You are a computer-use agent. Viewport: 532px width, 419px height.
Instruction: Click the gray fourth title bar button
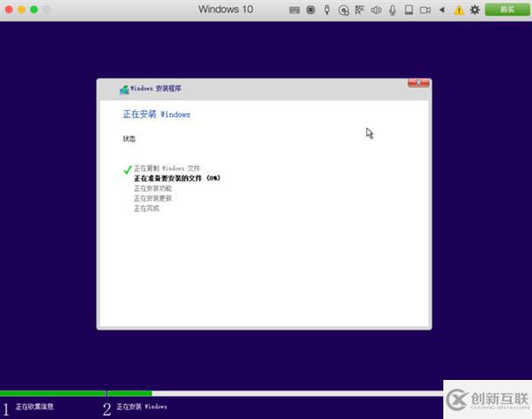tap(47, 10)
